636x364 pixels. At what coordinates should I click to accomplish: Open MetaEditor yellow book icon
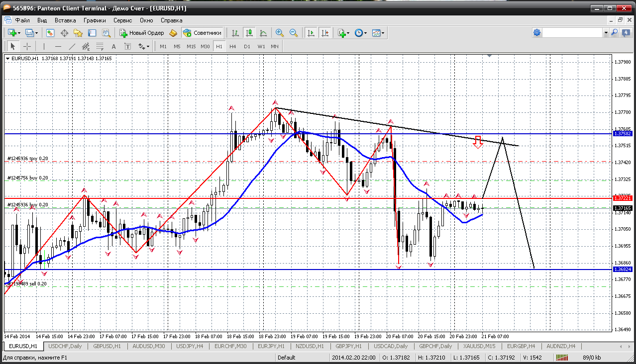pos(173,33)
